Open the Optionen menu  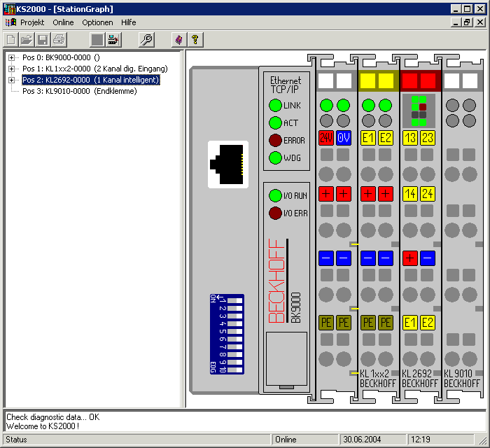point(97,22)
